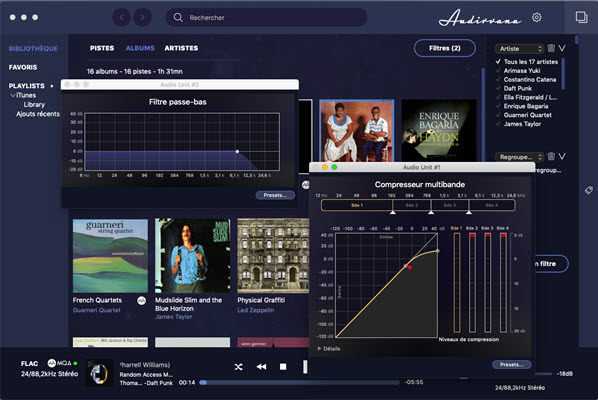Collapse the Regroupe filter chevron

(x=562, y=156)
